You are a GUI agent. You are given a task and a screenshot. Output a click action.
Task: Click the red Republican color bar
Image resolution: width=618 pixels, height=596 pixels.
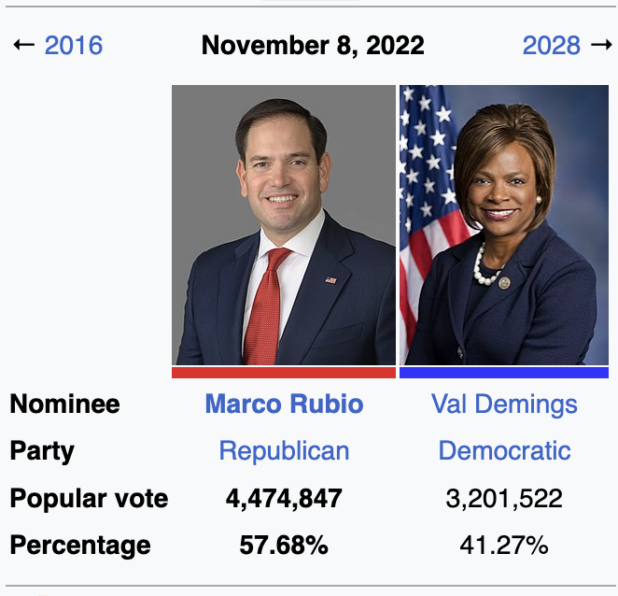tap(284, 372)
